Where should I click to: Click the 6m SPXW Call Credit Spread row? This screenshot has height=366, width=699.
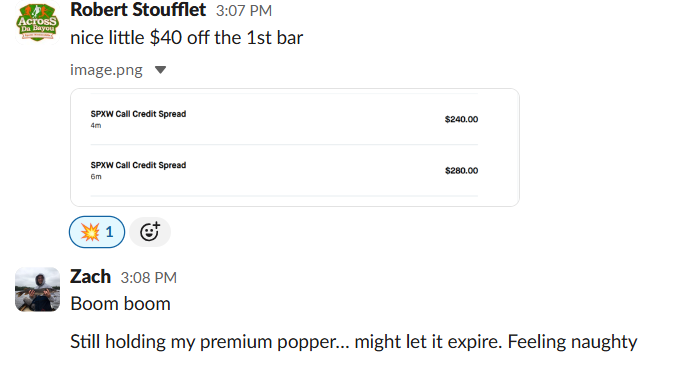click(x=284, y=171)
